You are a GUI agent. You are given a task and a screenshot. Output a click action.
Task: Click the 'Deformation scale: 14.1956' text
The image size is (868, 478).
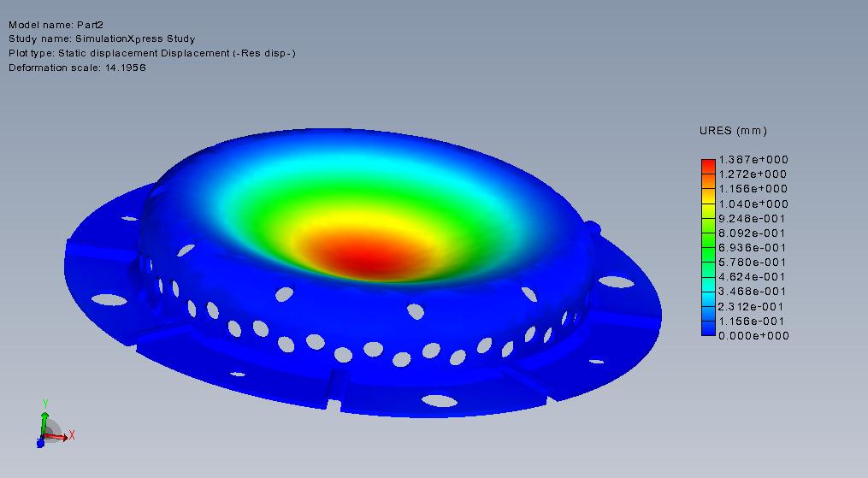click(x=78, y=68)
